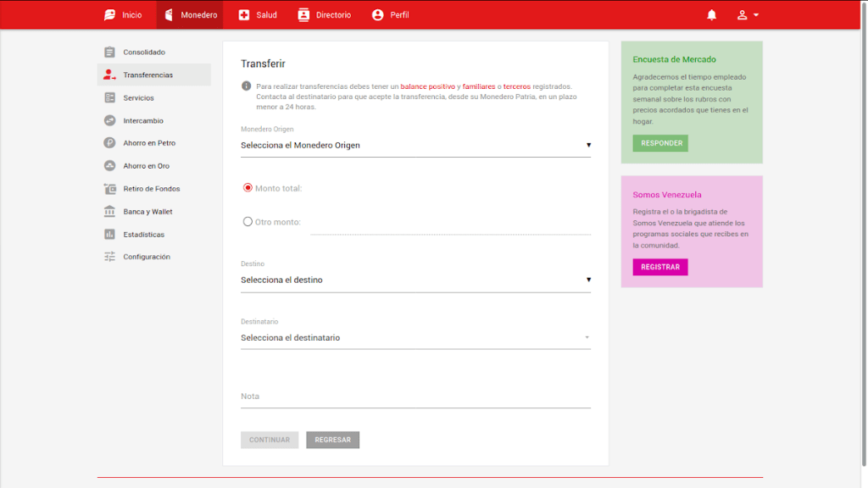Click the Consolidado clipboard icon
This screenshot has width=868, height=488.
pyautogui.click(x=109, y=53)
